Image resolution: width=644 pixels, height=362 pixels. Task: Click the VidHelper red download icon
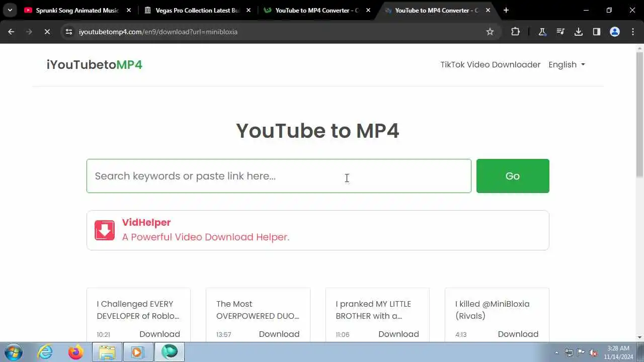click(105, 230)
